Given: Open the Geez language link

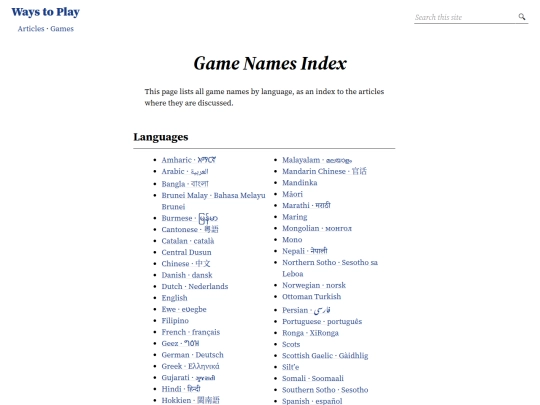Looking at the screenshot, I should click(180, 343).
